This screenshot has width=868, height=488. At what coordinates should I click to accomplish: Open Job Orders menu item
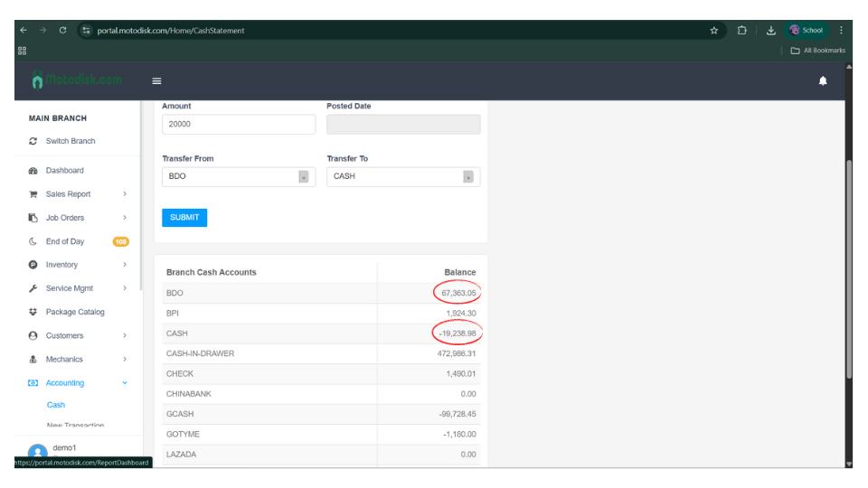tap(65, 218)
